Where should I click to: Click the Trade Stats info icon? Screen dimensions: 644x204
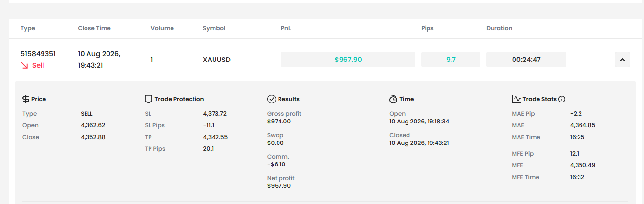pos(562,99)
